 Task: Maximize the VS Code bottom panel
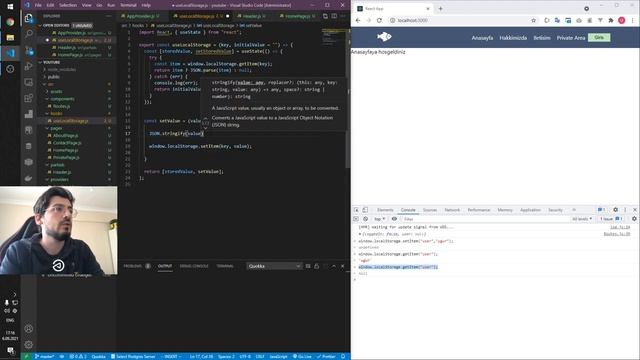tap(333, 266)
